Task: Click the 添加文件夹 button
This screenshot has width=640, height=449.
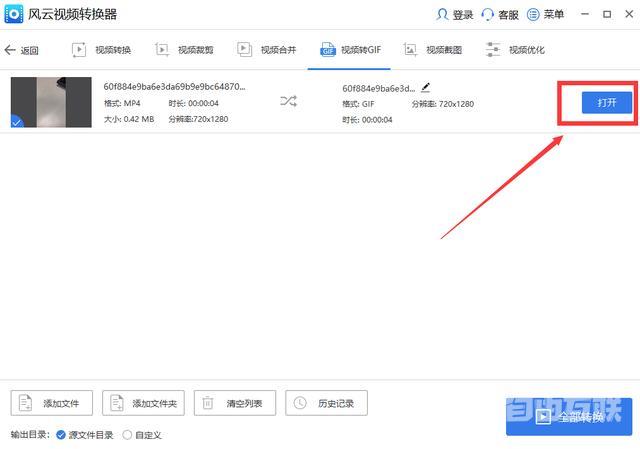Action: coord(143,403)
